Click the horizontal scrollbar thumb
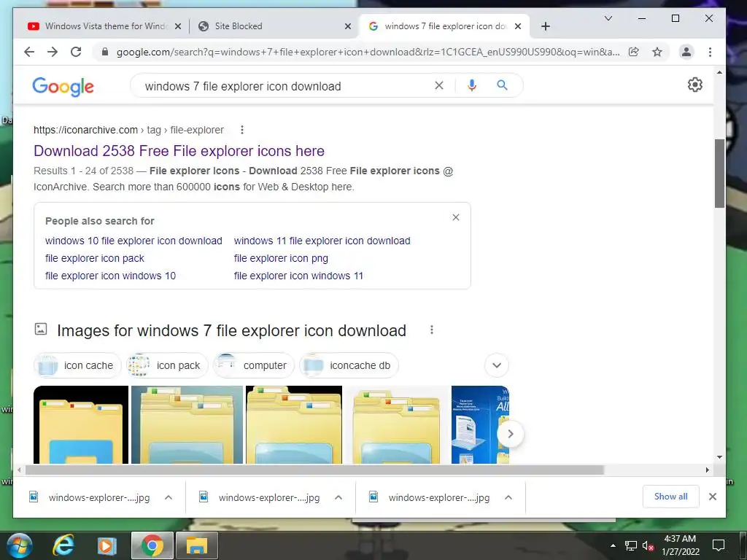 coord(314,470)
